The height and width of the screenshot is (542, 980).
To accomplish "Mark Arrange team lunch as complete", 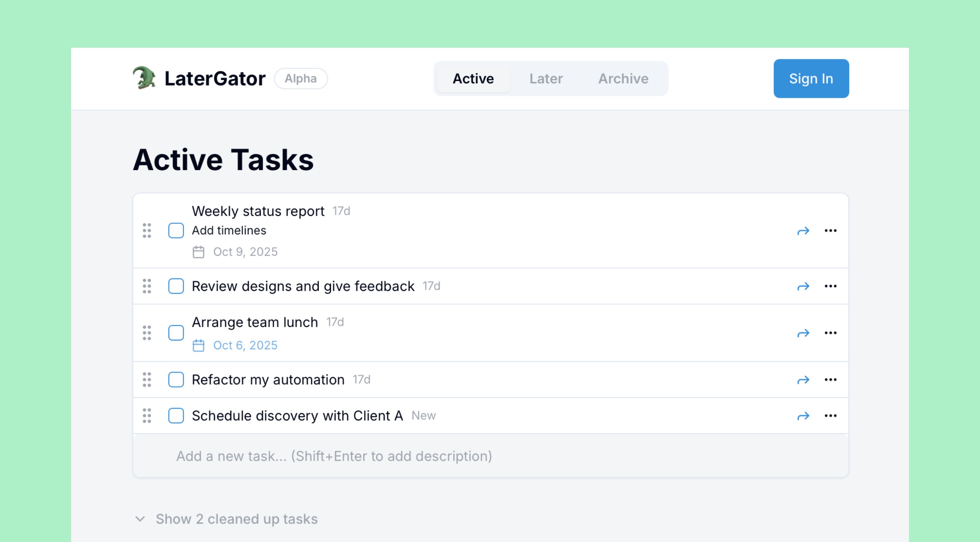I will [176, 333].
